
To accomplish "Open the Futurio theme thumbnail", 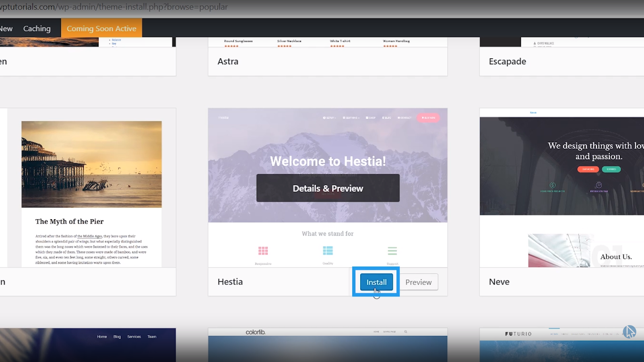I will (562, 345).
